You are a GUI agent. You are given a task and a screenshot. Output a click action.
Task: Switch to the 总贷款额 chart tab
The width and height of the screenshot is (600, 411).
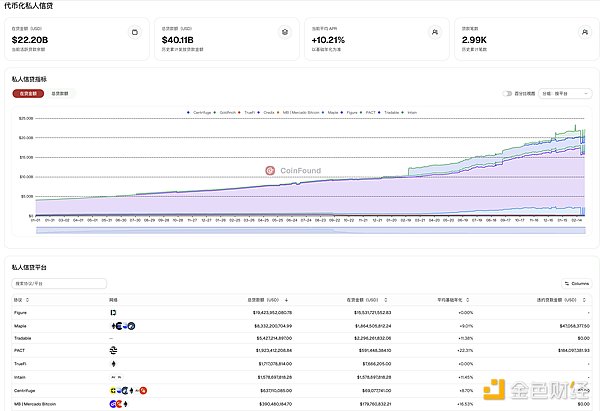61,93
